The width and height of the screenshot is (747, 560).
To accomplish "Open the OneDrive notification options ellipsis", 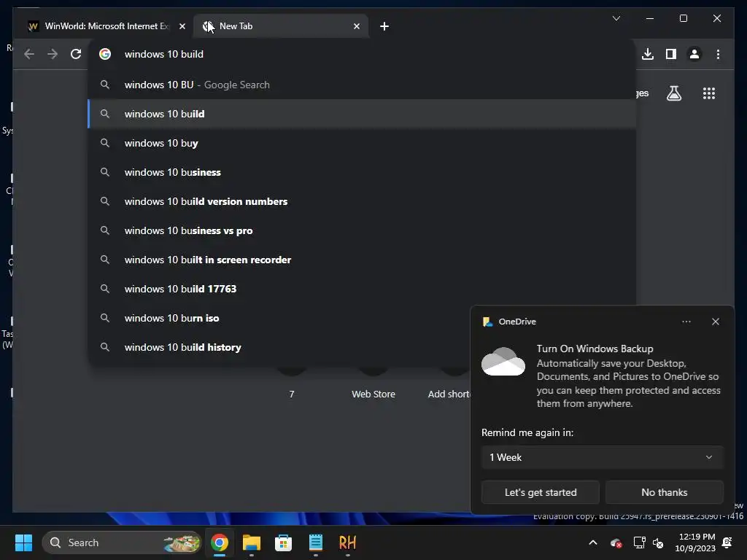I will point(686,322).
